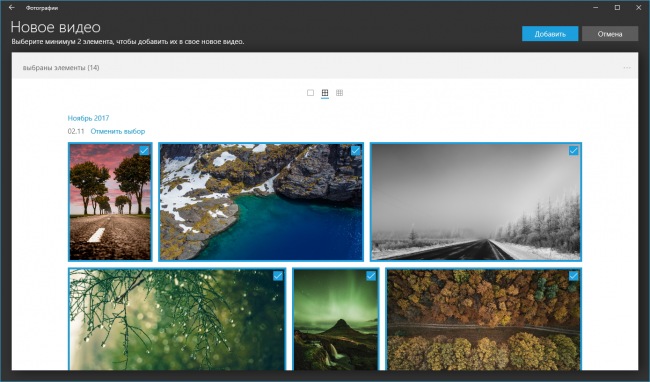Select the medium grid view icon

coord(325,93)
